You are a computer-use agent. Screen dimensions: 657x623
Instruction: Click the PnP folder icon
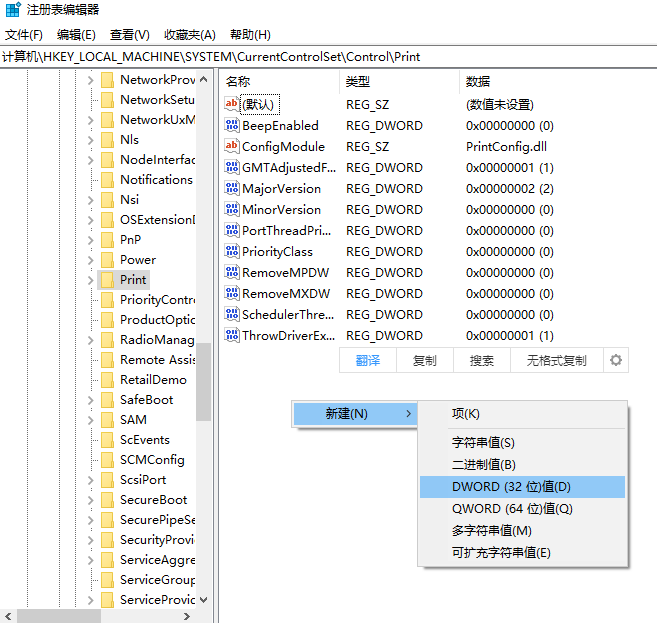[107, 240]
